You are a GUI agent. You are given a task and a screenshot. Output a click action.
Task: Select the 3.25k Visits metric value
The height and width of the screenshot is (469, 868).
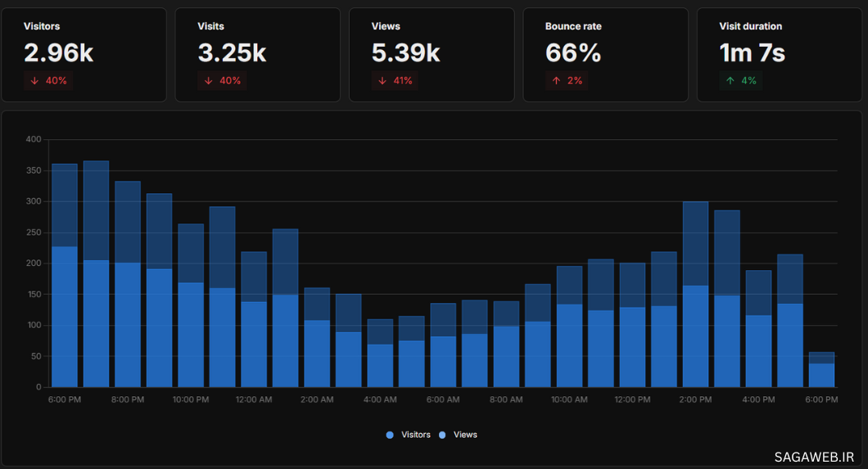[x=232, y=53]
